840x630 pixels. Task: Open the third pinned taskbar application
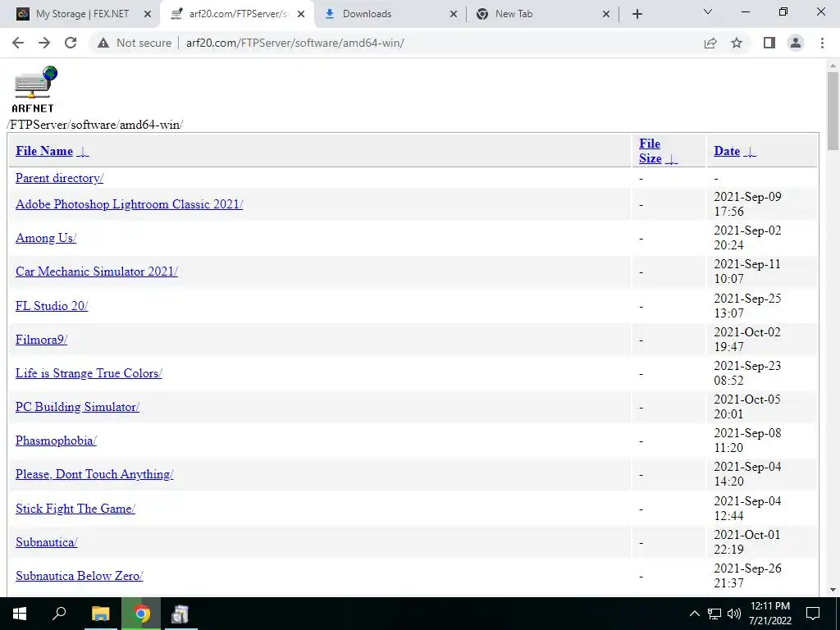[180, 614]
